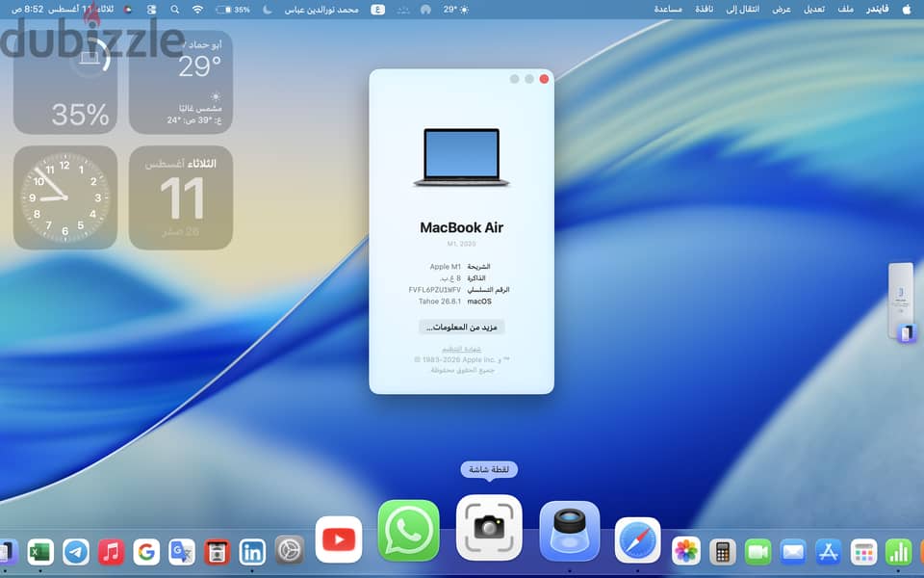This screenshot has height=578, width=924.
Task: Open the فايندر (Finder) menu
Action: [877, 10]
